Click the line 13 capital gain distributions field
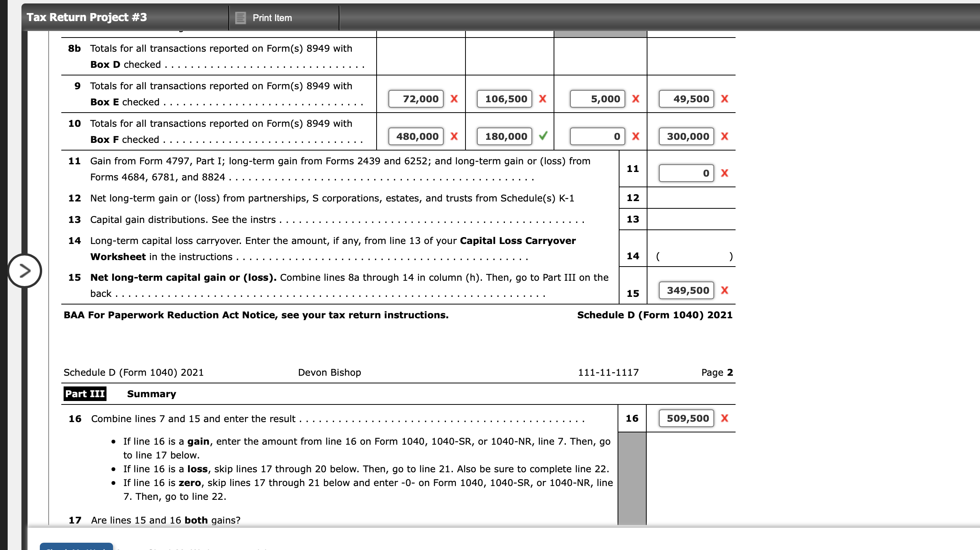Viewport: 980px width, 550px height. [692, 219]
